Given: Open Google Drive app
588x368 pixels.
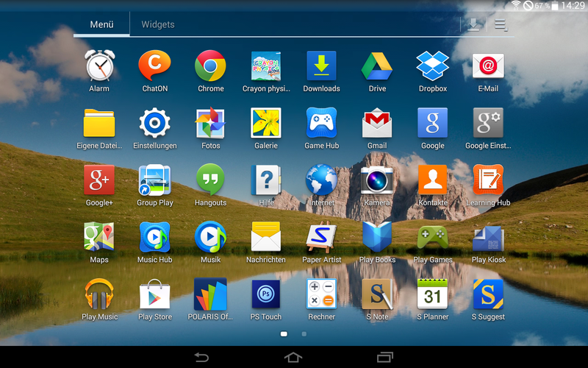Looking at the screenshot, I should [377, 66].
